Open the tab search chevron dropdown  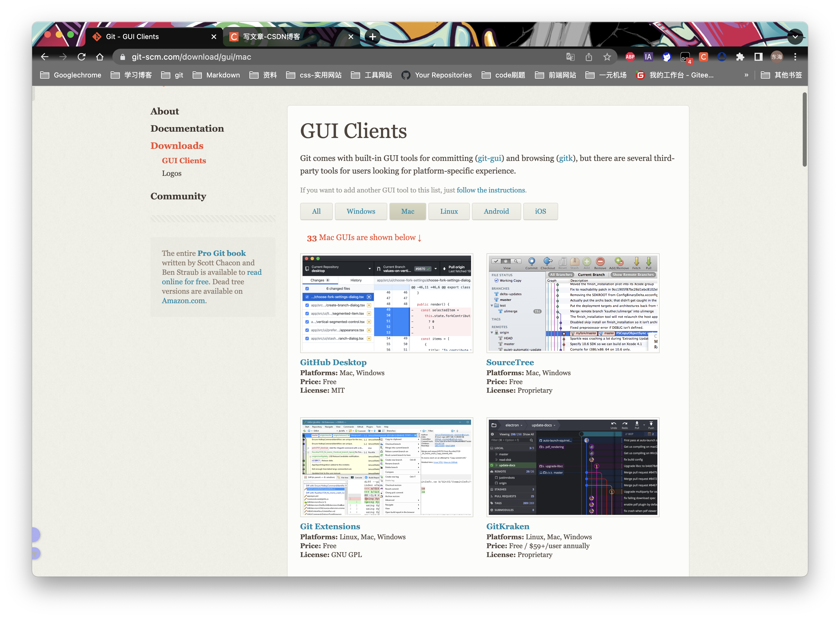pyautogui.click(x=795, y=37)
